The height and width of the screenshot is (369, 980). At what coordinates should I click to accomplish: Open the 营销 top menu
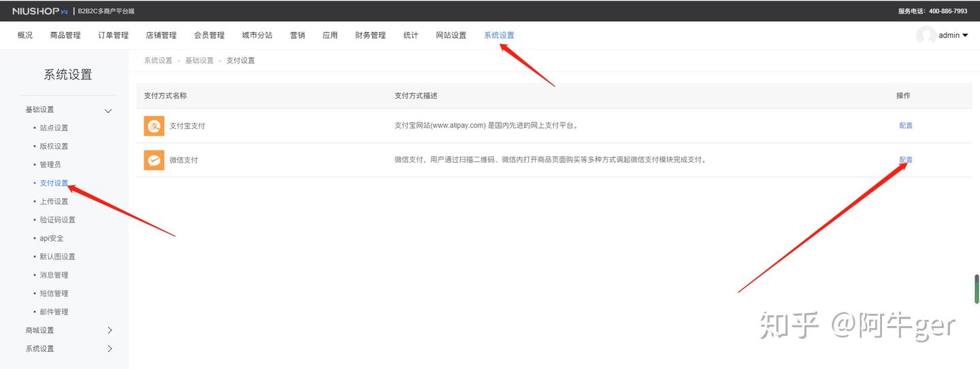[297, 35]
